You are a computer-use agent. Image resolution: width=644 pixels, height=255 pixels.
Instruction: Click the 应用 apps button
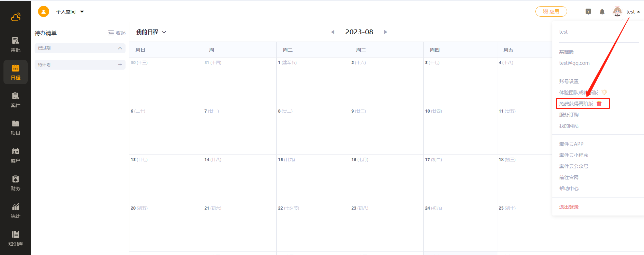tap(551, 11)
